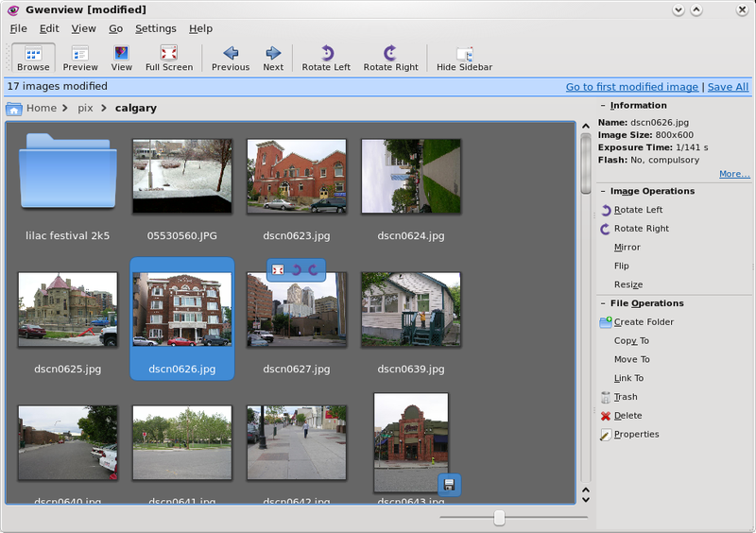Viewport: 756px width, 533px height.
Task: Select dscn0642.jpg sidewalk thumbnail
Action: (x=297, y=443)
